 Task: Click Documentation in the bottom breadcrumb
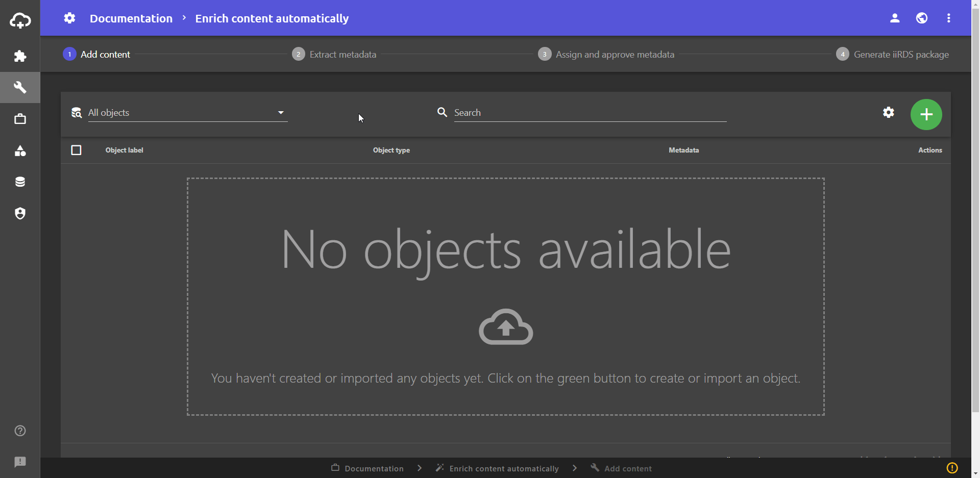[367, 468]
